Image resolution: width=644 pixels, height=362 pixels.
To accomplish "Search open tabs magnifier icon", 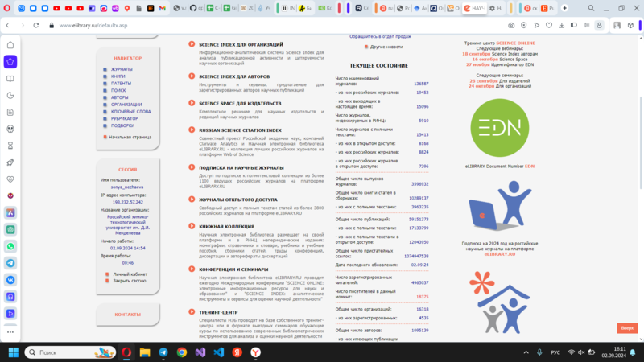I will coord(591,8).
